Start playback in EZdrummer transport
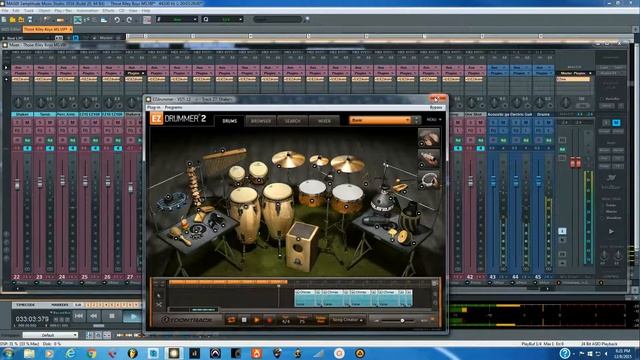 (x=257, y=320)
